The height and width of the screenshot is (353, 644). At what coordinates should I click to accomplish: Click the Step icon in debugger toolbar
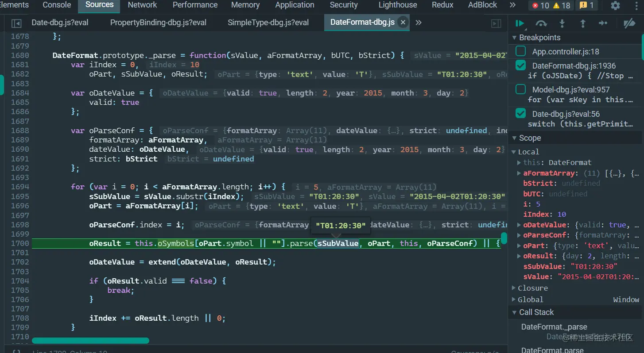point(603,23)
